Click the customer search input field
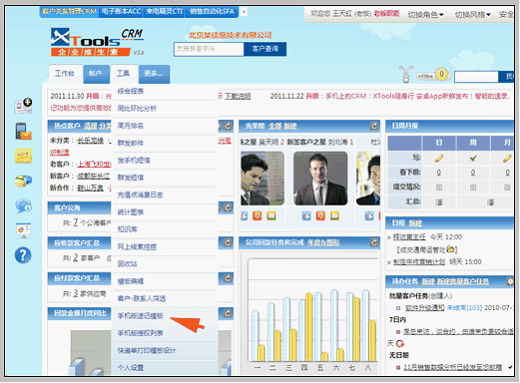The width and height of the screenshot is (520, 383). click(209, 49)
